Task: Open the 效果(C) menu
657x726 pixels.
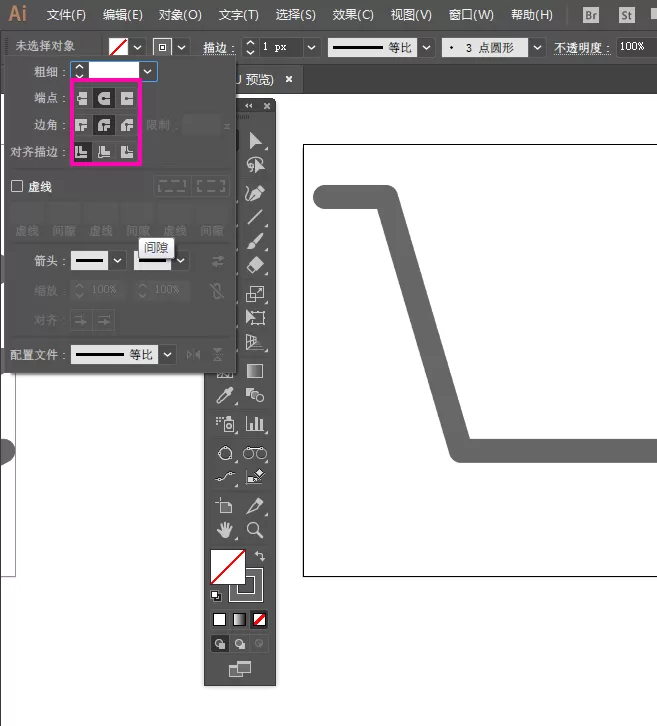Action: pos(353,15)
